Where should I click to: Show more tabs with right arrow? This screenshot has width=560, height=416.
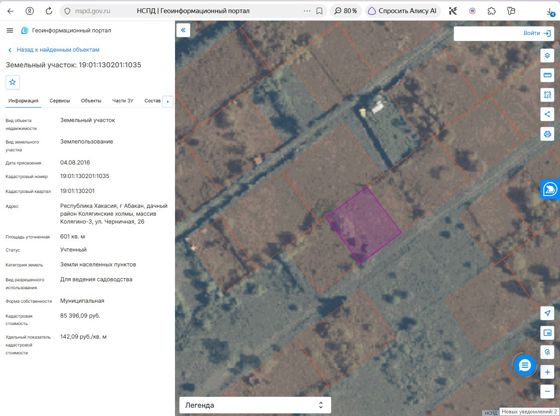click(168, 101)
